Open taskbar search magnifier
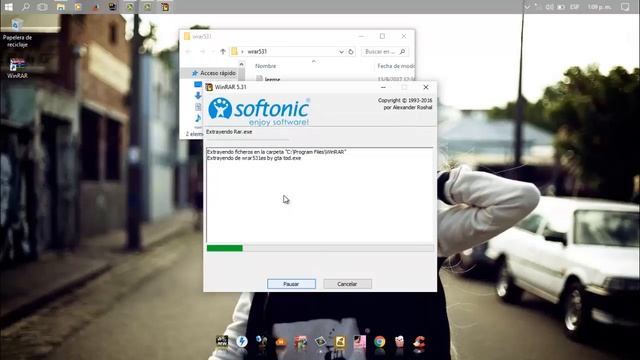The width and height of the screenshot is (640, 360). [25, 7]
